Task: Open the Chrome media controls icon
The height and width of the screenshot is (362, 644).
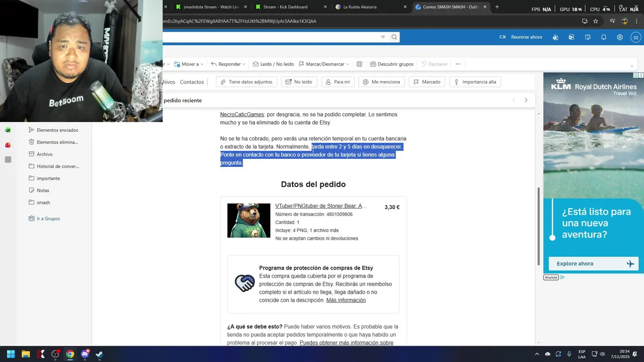Action: (612, 21)
